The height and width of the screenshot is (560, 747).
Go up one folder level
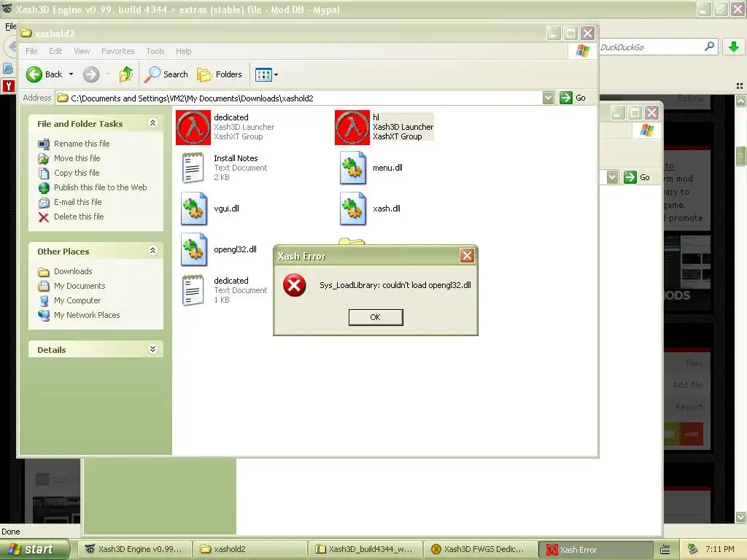click(x=125, y=74)
